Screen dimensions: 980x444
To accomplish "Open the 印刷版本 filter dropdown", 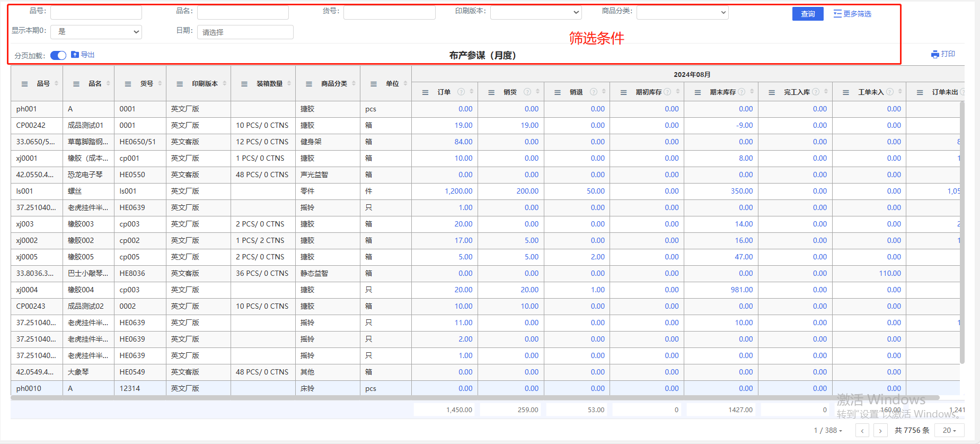I will click(x=536, y=12).
